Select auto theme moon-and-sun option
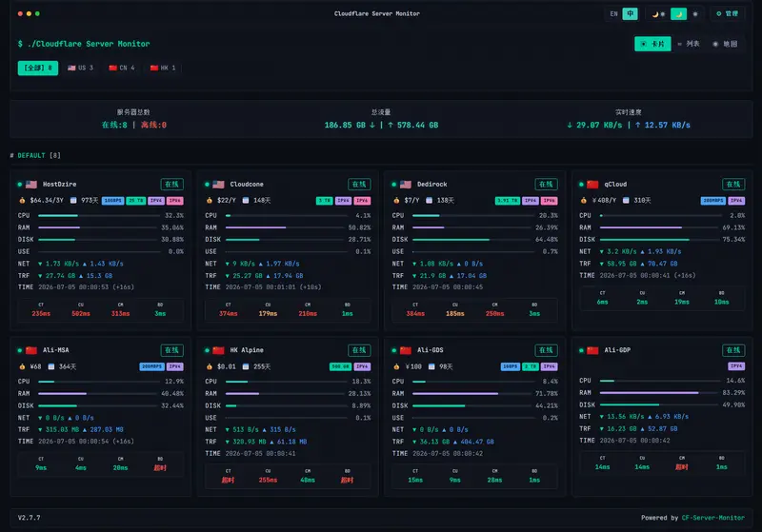 click(x=658, y=13)
